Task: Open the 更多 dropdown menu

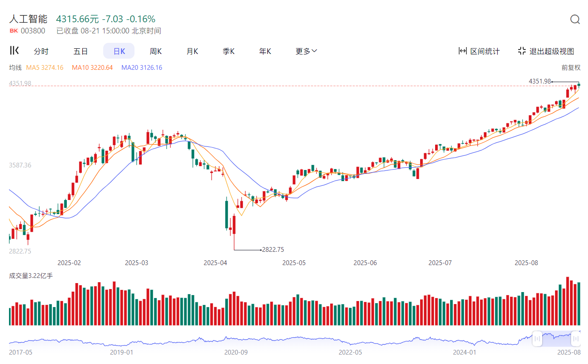Action: [x=306, y=51]
